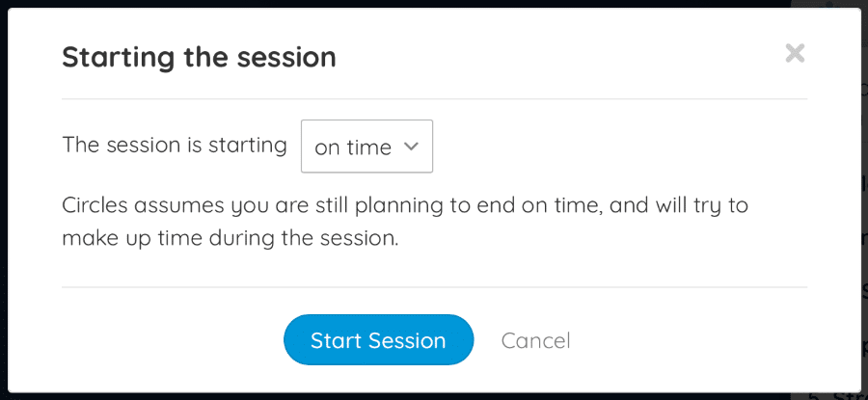Expand the session start timing combo box

tap(367, 147)
